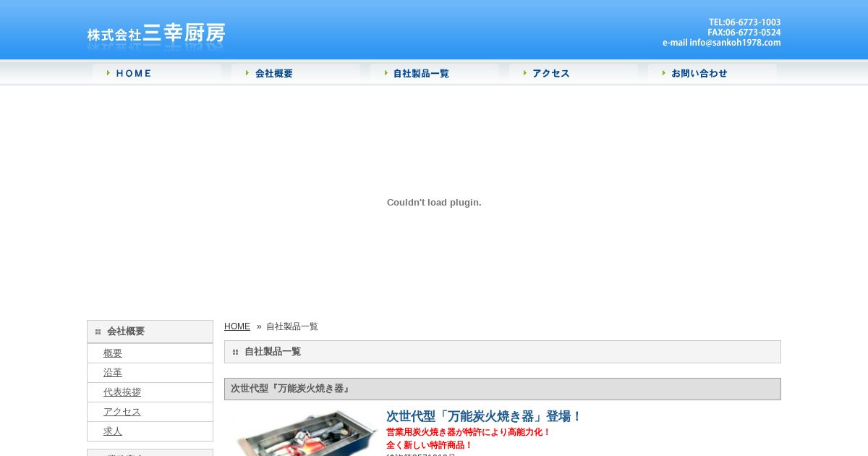Click the 次世代型『万能炭火焼き器』 section heading
Viewport: 868px width, 456px height.
pyautogui.click(x=503, y=389)
